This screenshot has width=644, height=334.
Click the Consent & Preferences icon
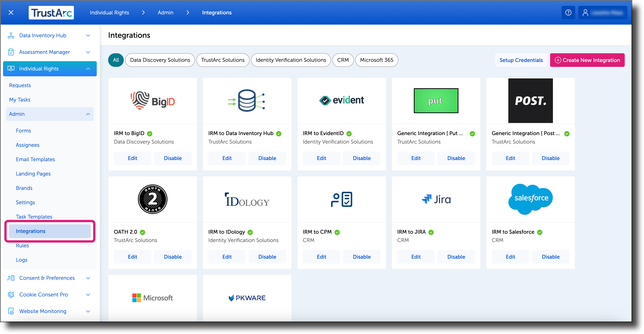coord(11,278)
